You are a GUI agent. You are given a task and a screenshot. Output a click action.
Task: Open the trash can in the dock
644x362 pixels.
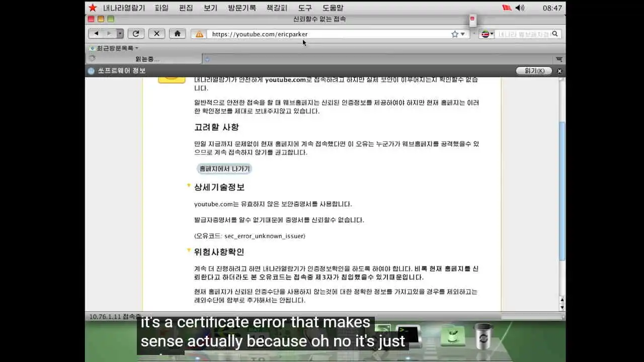[484, 335]
